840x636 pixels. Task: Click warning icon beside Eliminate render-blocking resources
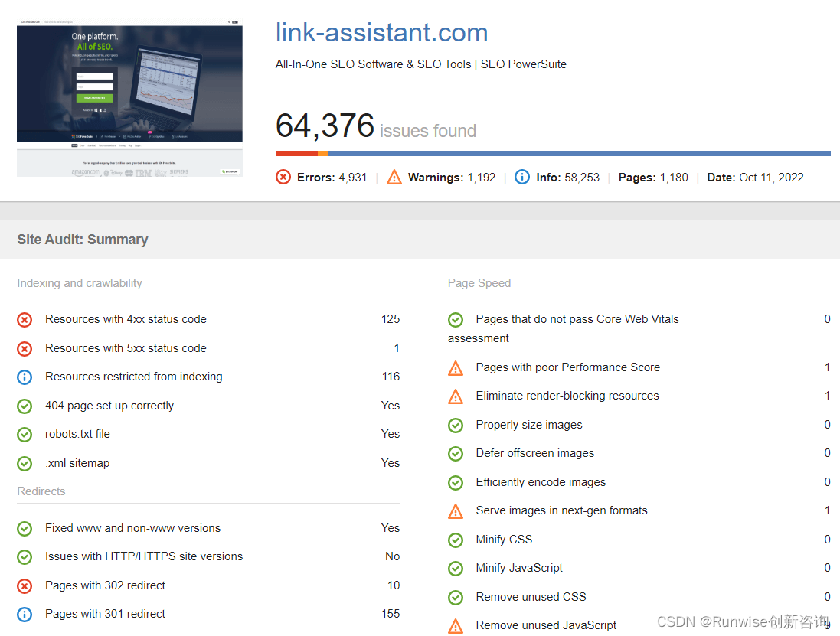(x=456, y=396)
